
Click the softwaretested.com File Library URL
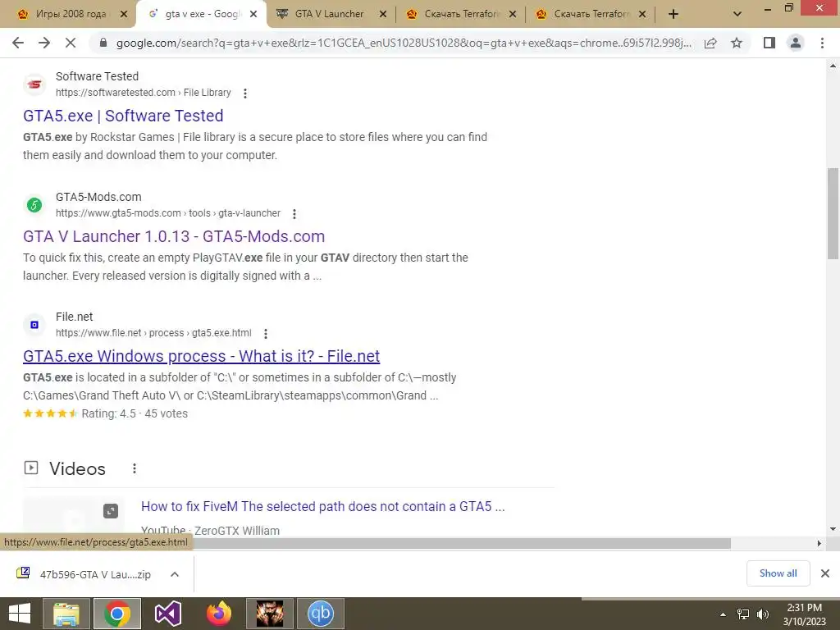pyautogui.click(x=143, y=93)
